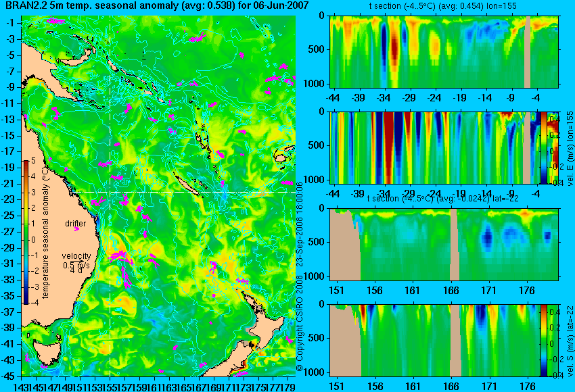The image size is (575, 392).
Task: Click the '1000' depth label of vel. E section
Action: 314,180
